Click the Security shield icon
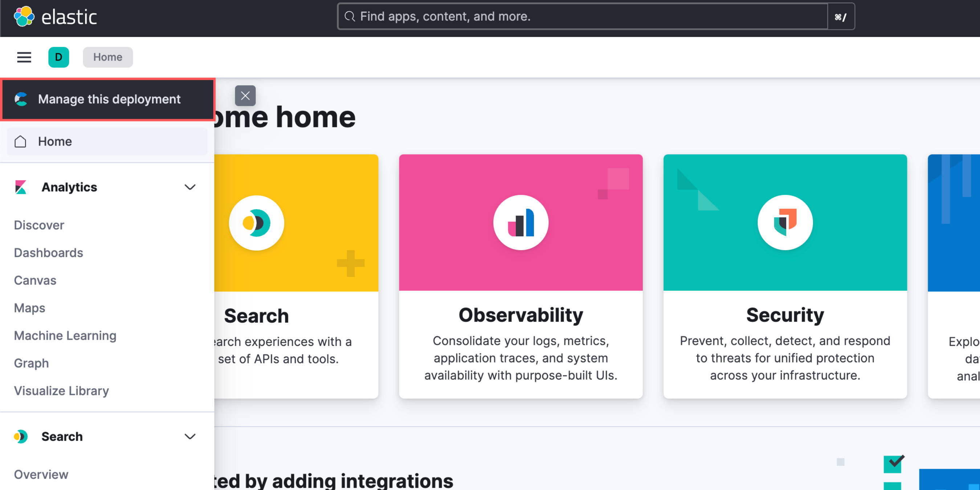Image resolution: width=980 pixels, height=490 pixels. click(x=785, y=222)
